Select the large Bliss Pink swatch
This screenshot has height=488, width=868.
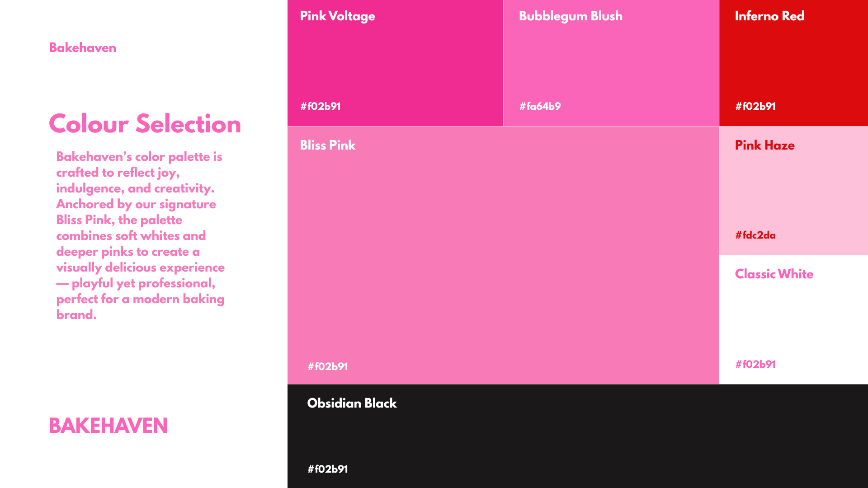(x=503, y=255)
